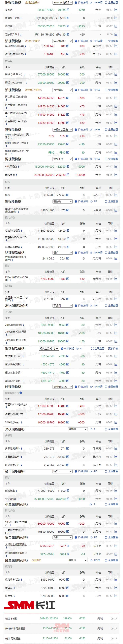Select the 长江 1#锡 price row

pyautogui.click(x=62, y=619)
